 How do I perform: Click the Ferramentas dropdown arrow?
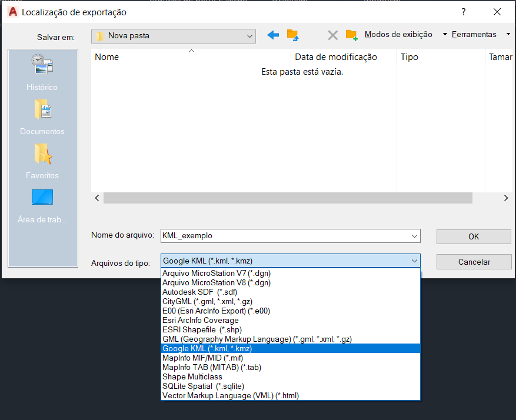pos(508,34)
